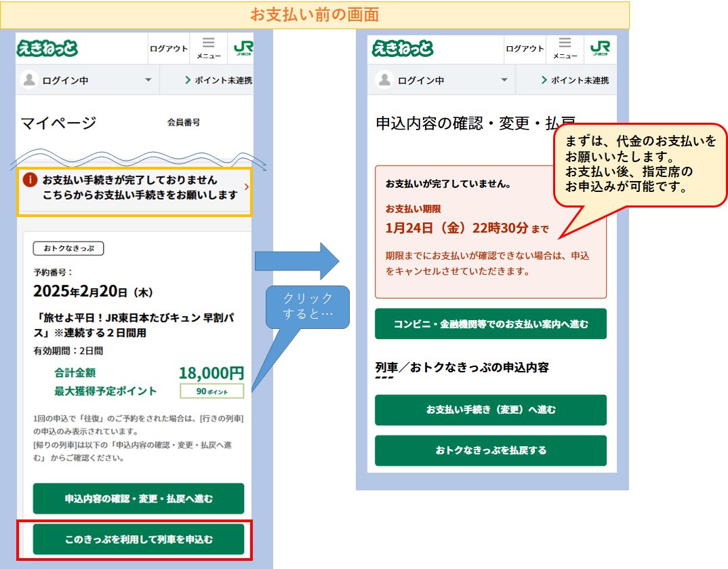Open the hamburger menu on right screen

[x=565, y=47]
